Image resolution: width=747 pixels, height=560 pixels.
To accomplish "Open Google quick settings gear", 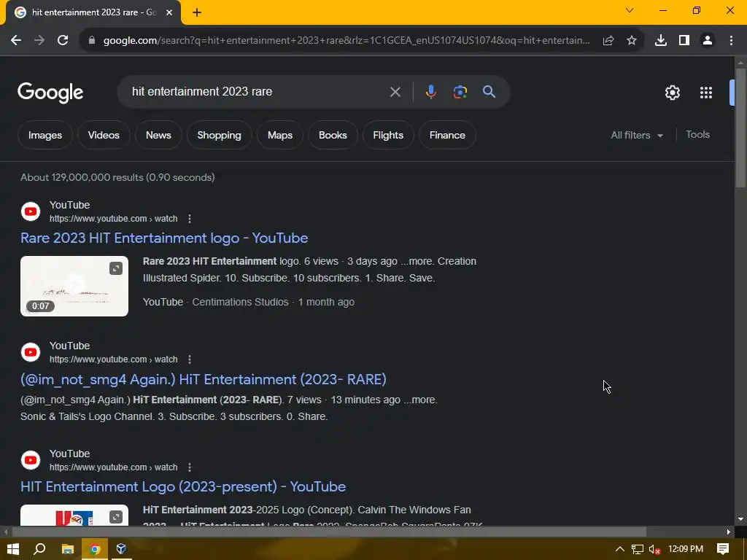I will tap(672, 93).
